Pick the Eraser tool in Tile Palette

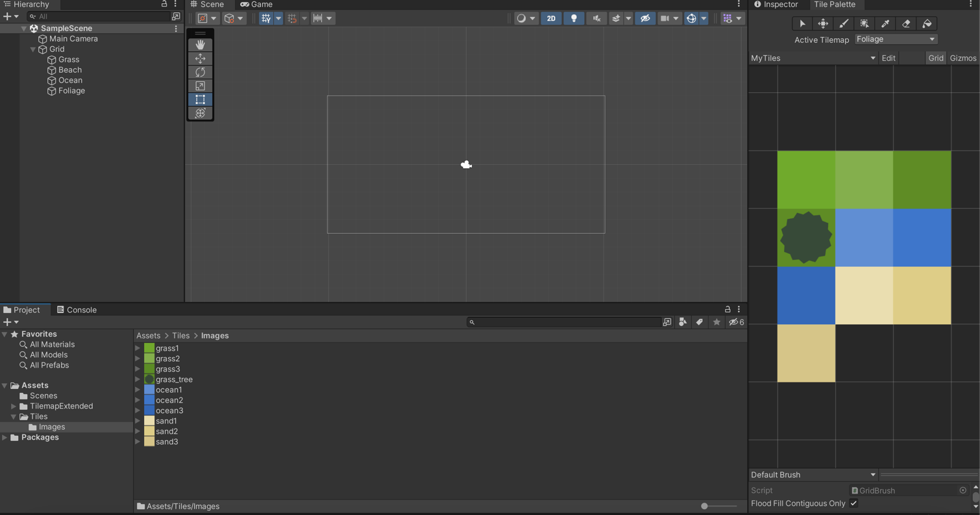click(906, 23)
